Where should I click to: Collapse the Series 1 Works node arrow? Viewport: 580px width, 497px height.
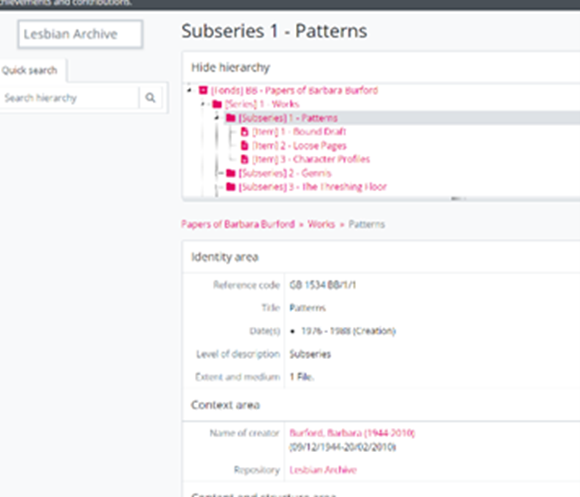pos(203,104)
